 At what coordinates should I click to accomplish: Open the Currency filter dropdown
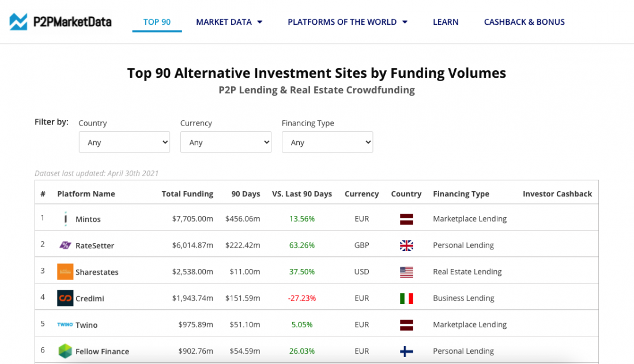pyautogui.click(x=226, y=142)
